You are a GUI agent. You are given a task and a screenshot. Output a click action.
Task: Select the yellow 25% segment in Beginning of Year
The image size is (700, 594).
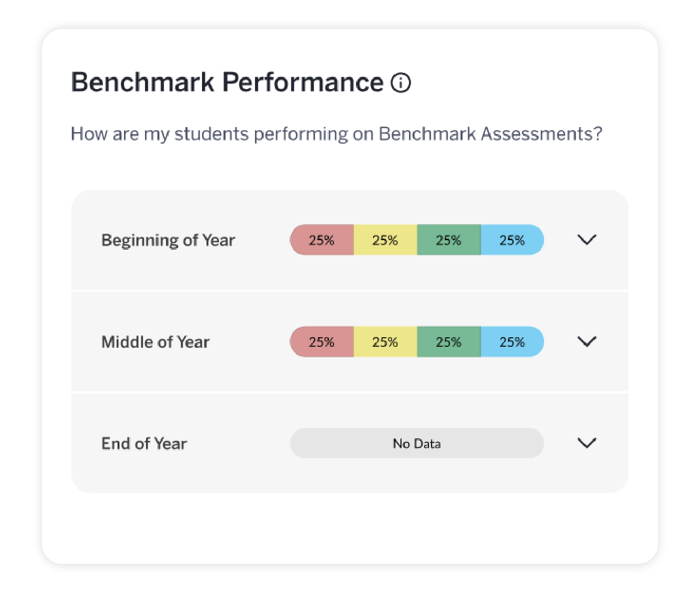click(385, 240)
